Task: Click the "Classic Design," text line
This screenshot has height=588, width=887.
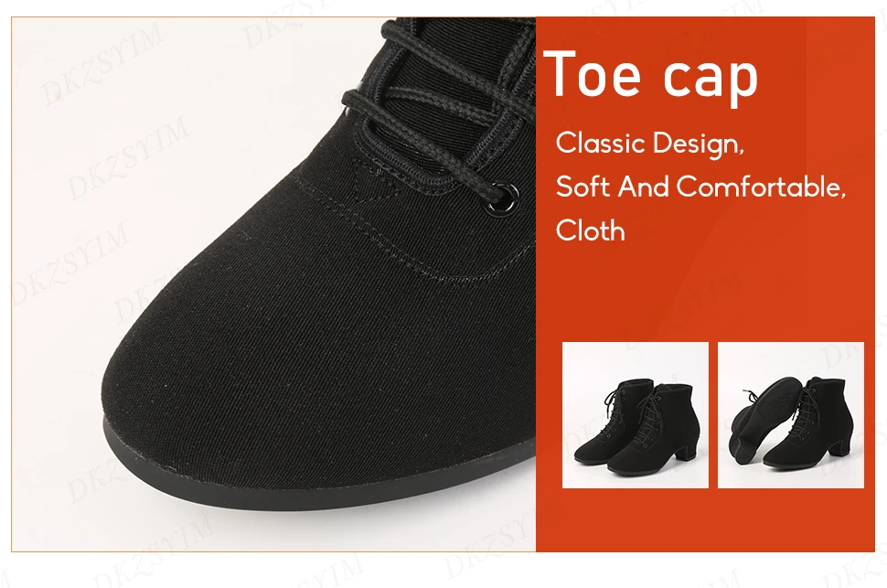Action: pyautogui.click(x=650, y=144)
